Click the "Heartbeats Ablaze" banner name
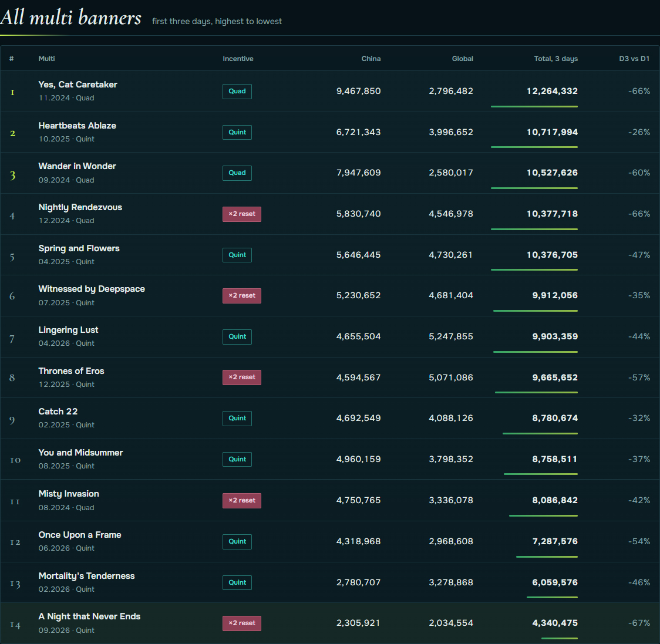 pos(77,126)
